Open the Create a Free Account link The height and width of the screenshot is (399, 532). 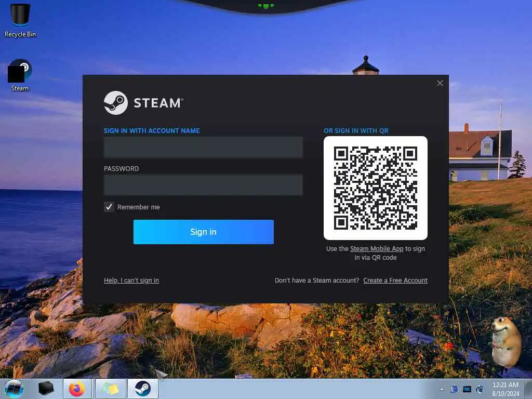[x=395, y=280]
